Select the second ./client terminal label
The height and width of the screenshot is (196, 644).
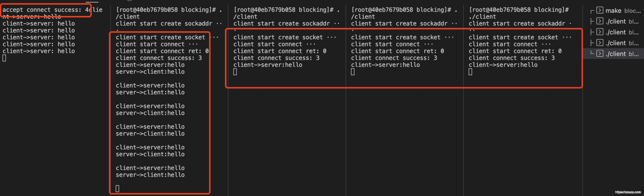tap(615, 32)
